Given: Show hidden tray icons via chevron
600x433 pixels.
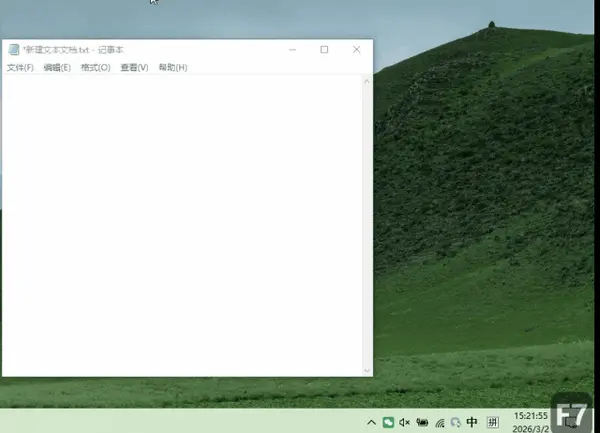Looking at the screenshot, I should (371, 423).
